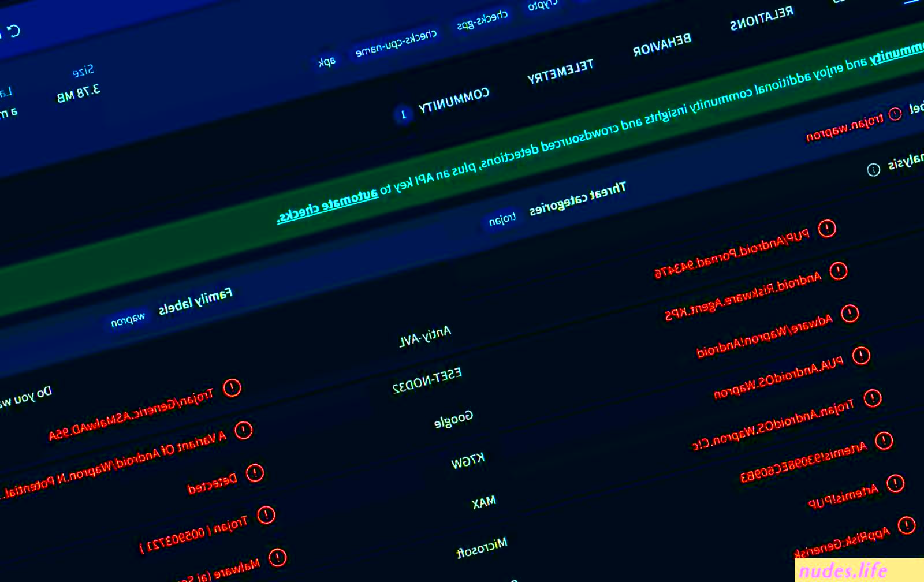Select the Antiy-AVL vendor name
The height and width of the screenshot is (582, 924).
425,336
